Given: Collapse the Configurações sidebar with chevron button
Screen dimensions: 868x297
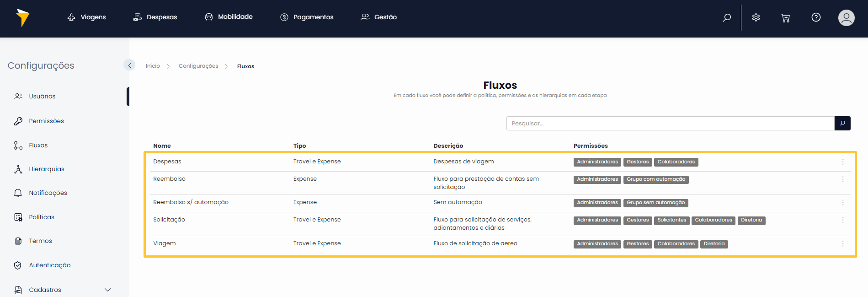Looking at the screenshot, I should point(129,65).
